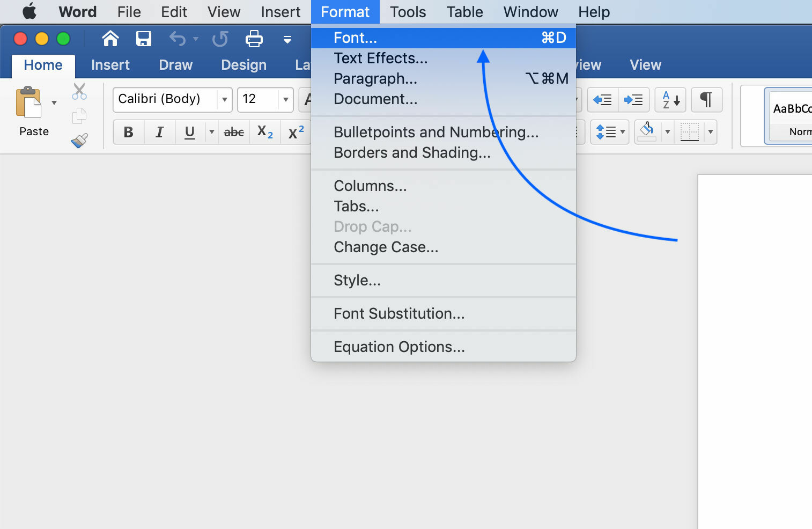Open the Home icon in quick access toolbar

(110, 39)
